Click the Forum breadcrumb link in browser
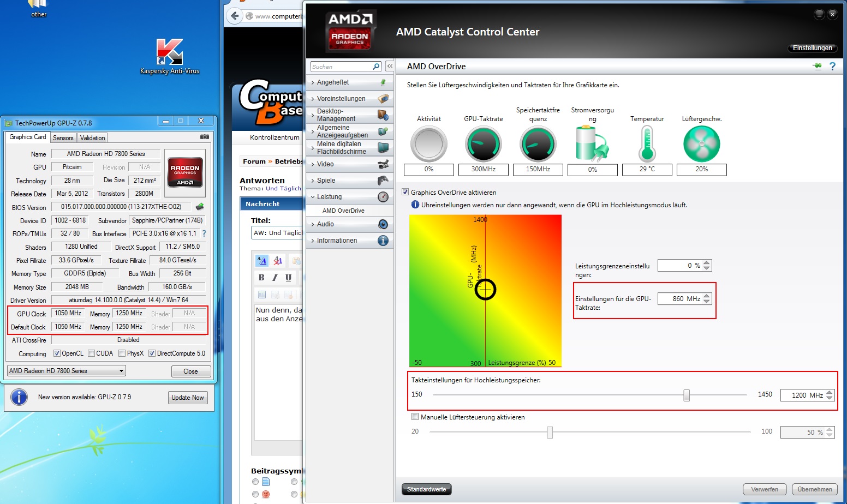The width and height of the screenshot is (847, 504). (x=254, y=161)
